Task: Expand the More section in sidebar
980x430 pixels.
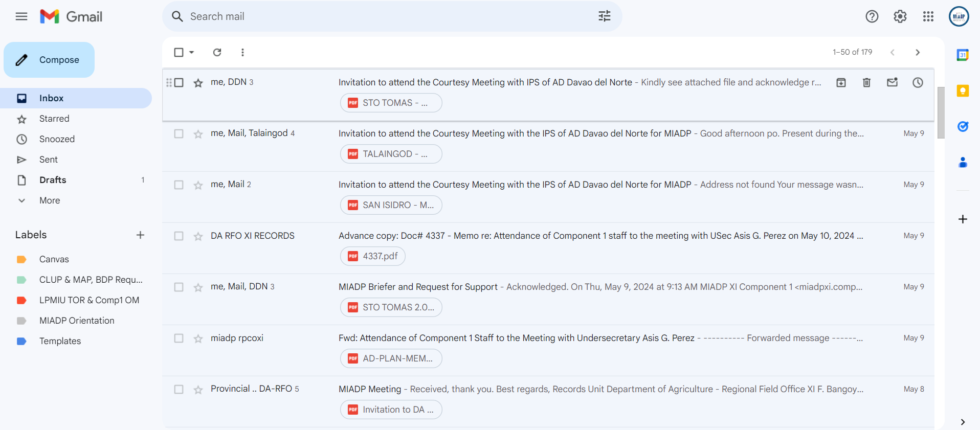Action: 49,200
